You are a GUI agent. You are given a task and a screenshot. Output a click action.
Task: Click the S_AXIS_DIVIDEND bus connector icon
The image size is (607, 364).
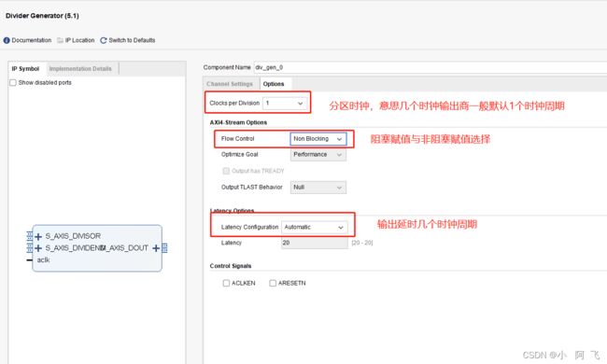point(30,248)
